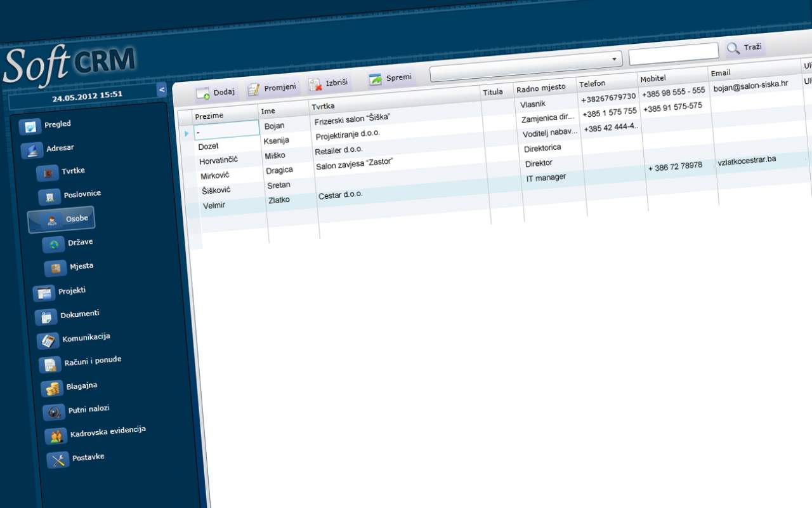Select the Velmir surname cell
Image resolution: width=812 pixels, height=508 pixels.
coord(214,206)
